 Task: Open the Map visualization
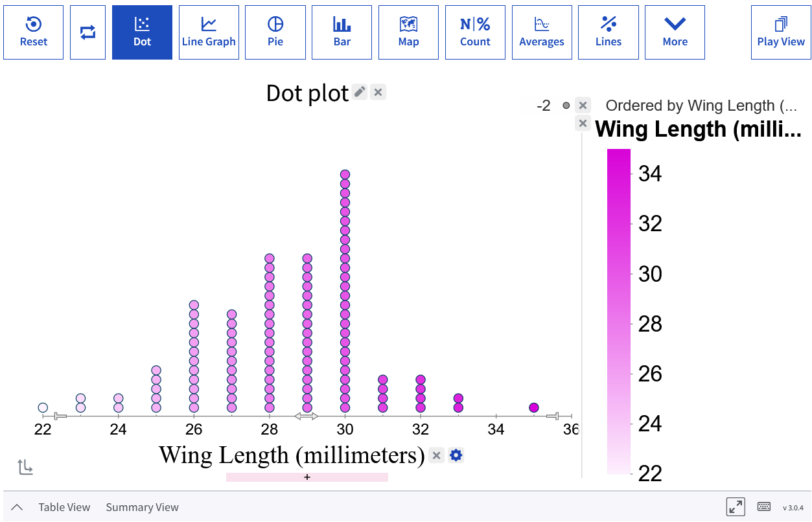pos(408,32)
